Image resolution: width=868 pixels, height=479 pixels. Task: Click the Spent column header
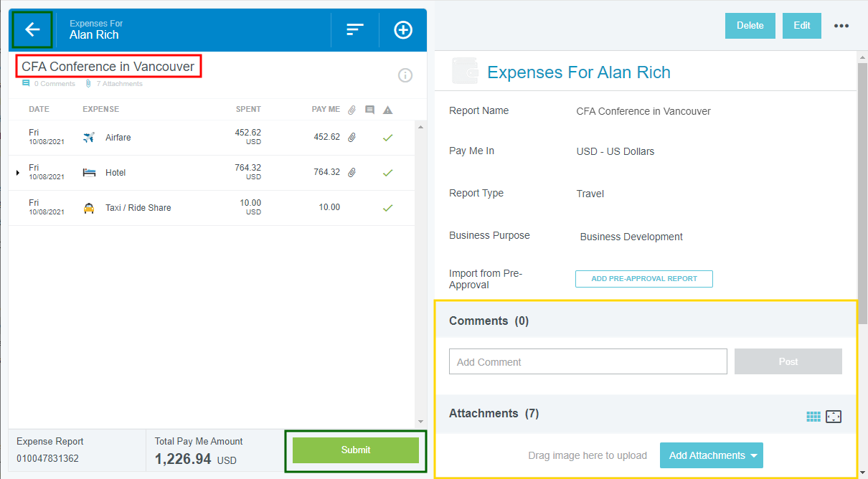click(x=248, y=110)
